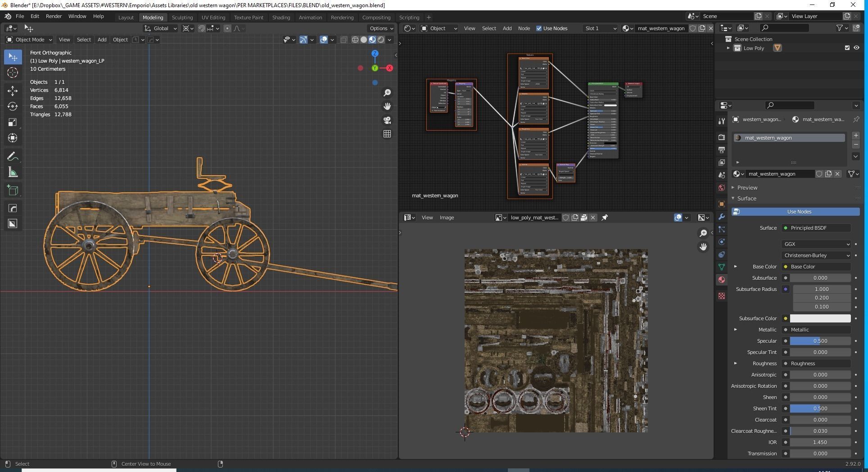This screenshot has width=868, height=472.
Task: Select the Cursor tool in the toolbar
Action: tap(13, 73)
